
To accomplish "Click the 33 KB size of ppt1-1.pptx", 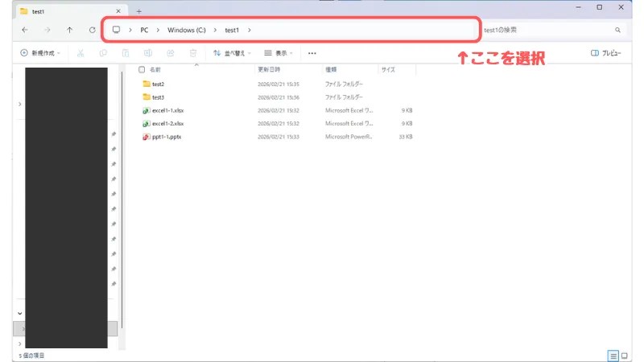I will click(x=406, y=137).
